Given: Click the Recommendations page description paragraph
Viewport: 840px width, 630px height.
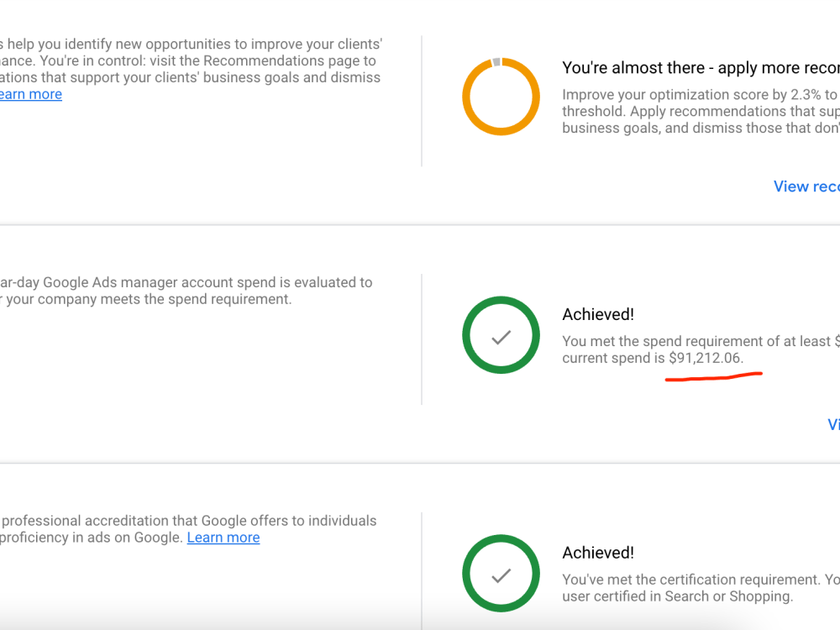Looking at the screenshot, I should point(191,69).
